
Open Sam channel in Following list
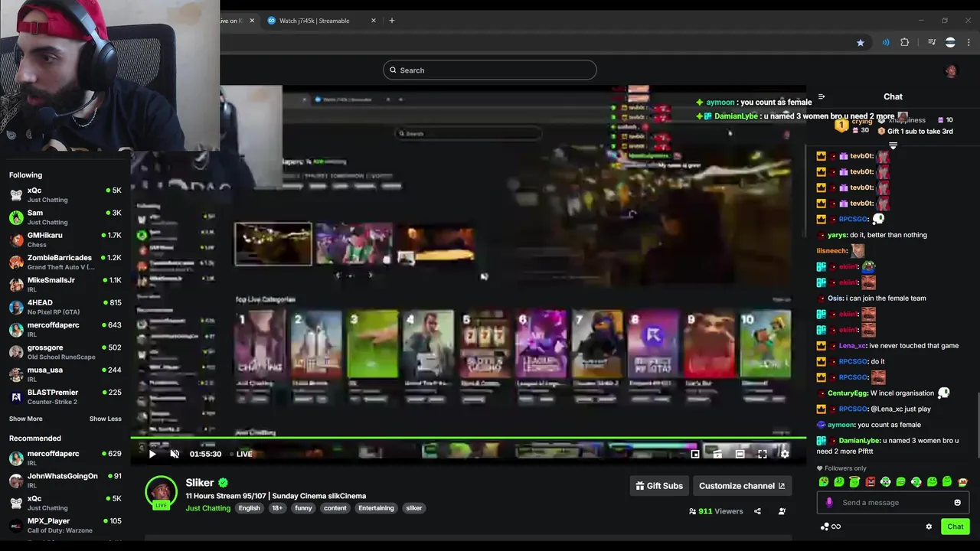point(65,217)
